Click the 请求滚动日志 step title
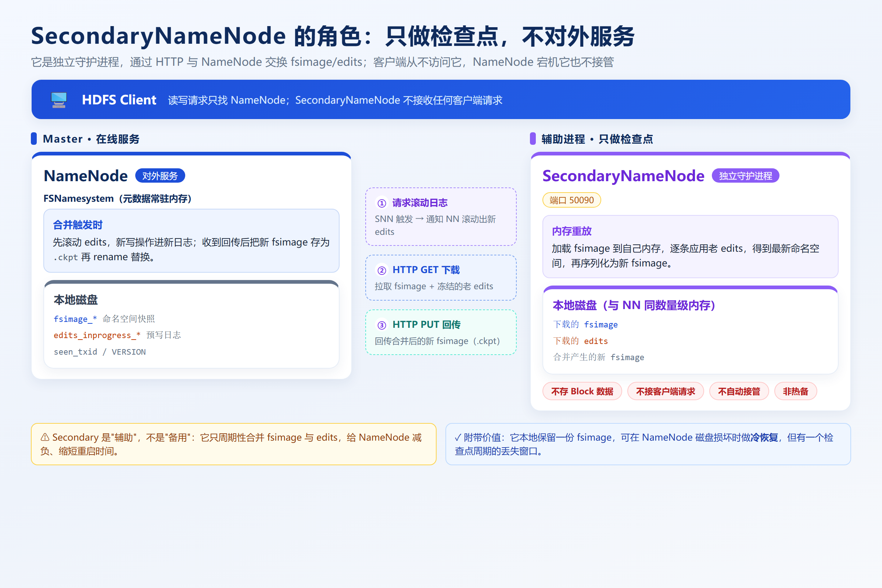The image size is (882, 588). pyautogui.click(x=420, y=203)
